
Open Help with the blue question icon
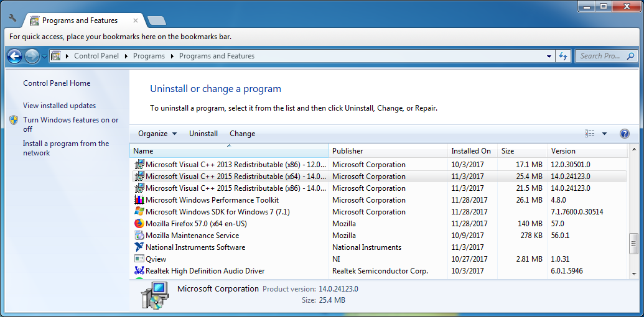coord(624,134)
